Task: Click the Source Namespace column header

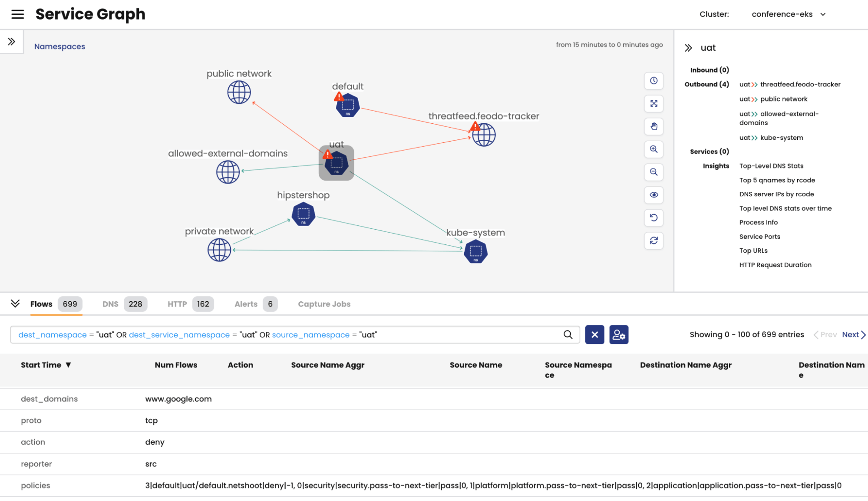Action: coord(578,370)
